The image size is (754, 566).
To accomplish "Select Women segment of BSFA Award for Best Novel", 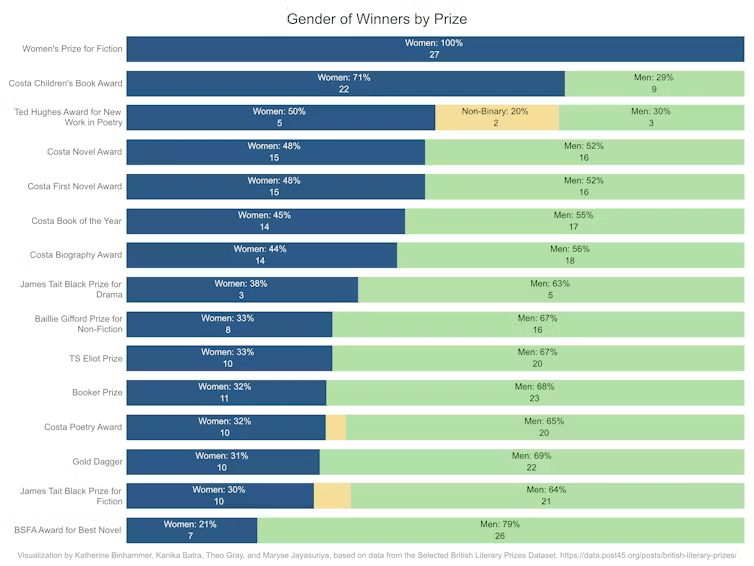I will point(191,530).
